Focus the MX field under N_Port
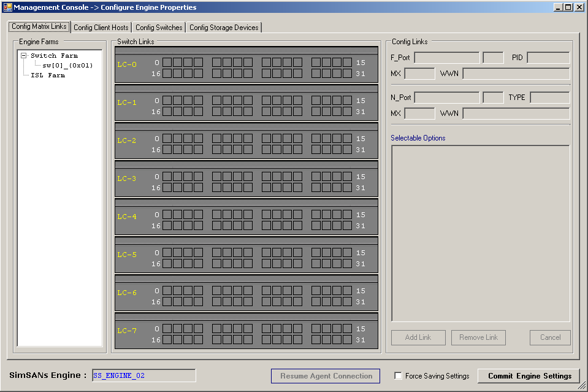 tap(419, 113)
